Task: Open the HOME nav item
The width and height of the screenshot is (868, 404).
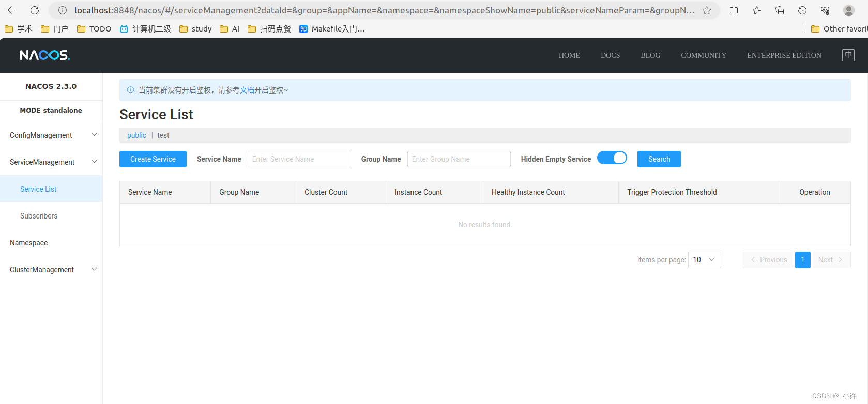Action: coord(569,55)
